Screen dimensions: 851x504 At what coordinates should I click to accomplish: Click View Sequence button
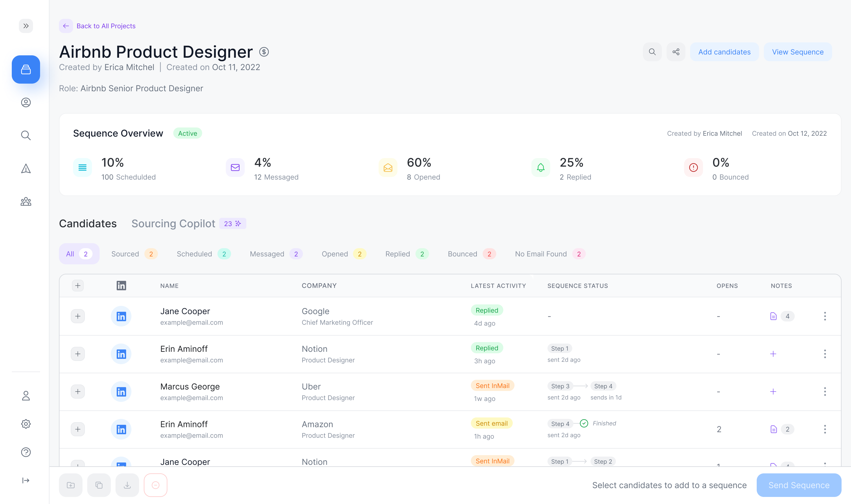(798, 52)
